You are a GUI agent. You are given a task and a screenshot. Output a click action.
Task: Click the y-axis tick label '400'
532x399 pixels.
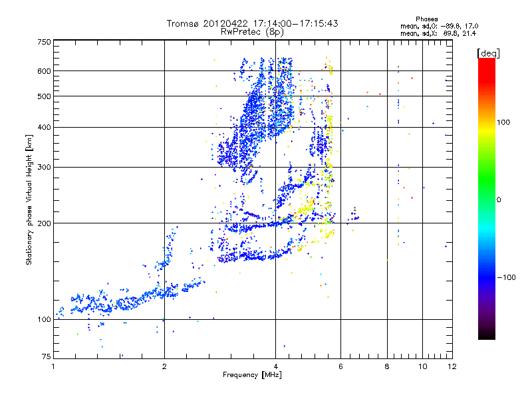pos(45,128)
